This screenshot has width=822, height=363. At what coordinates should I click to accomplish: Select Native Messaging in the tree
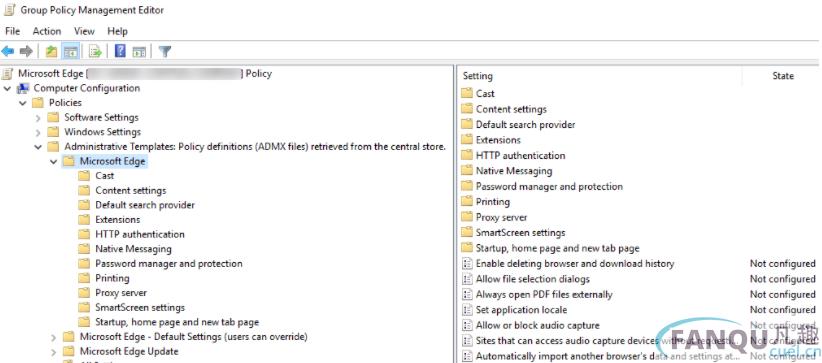tap(133, 249)
